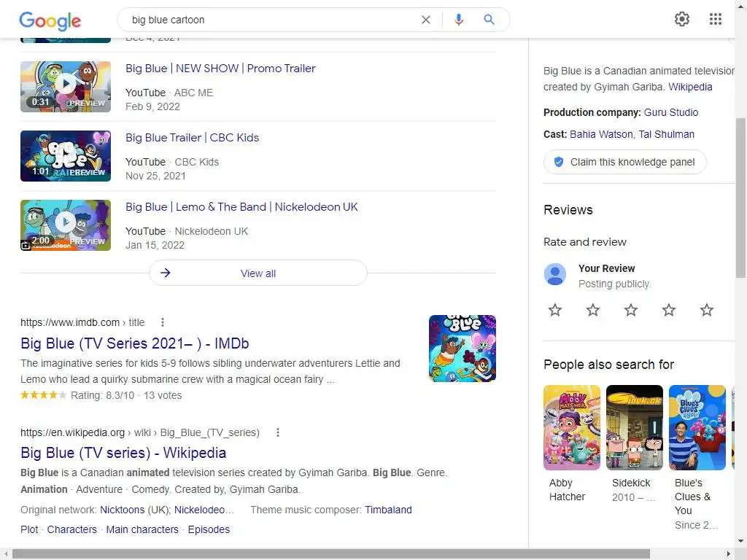Open Tal Shulman cast link
This screenshot has width=747, height=560.
click(667, 134)
